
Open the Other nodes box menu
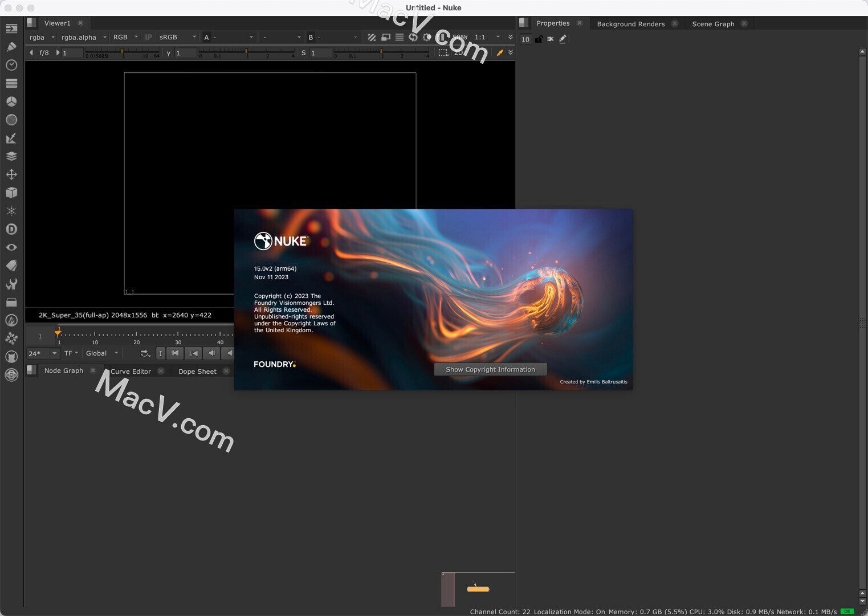pos(11,302)
